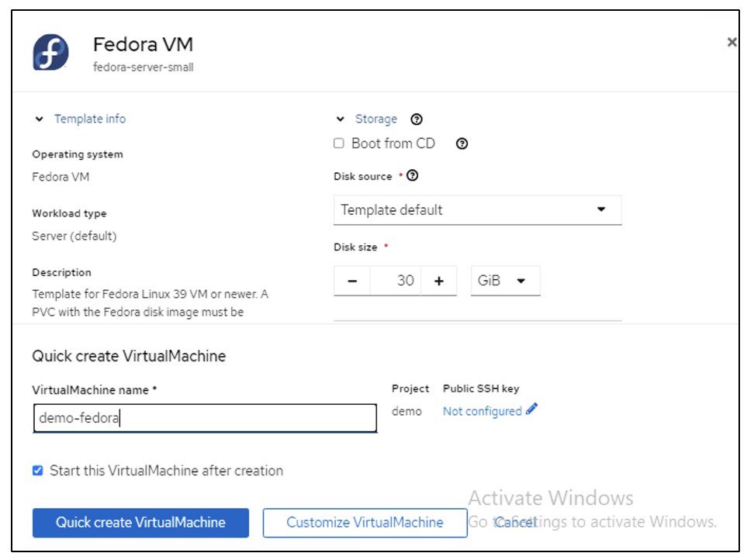This screenshot has height=560, width=754.
Task: Enable the Boot from CD checkbox
Action: [339, 143]
